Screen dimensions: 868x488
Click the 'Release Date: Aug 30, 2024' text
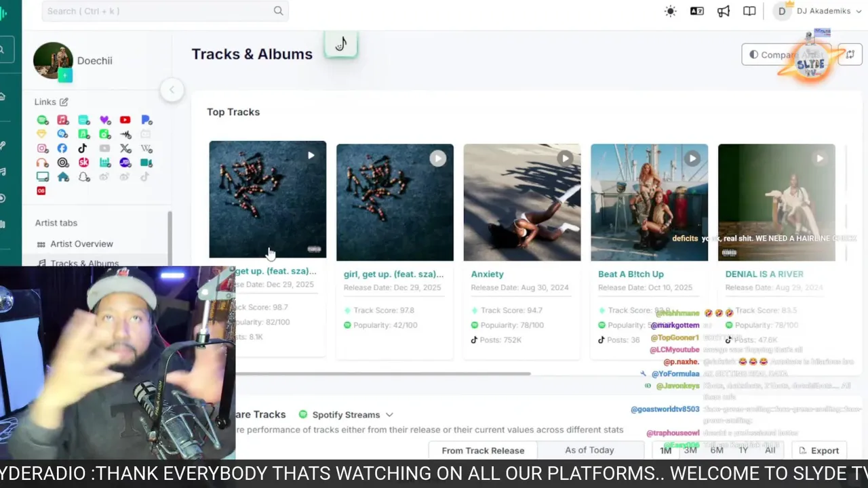519,287
